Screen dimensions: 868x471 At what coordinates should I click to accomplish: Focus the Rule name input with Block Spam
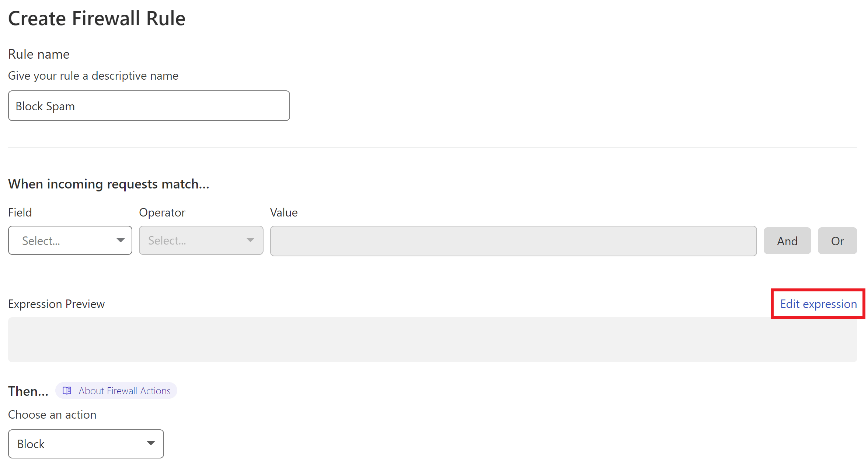[x=149, y=106]
